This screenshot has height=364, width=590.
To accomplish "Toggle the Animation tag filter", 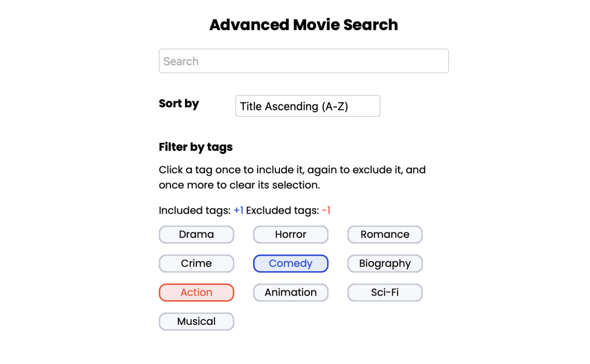I will coord(290,293).
